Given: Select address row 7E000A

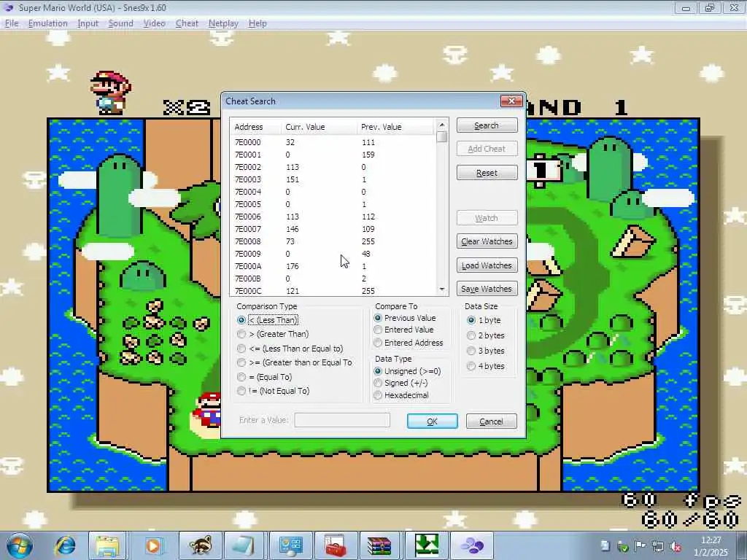Looking at the screenshot, I should [x=333, y=266].
